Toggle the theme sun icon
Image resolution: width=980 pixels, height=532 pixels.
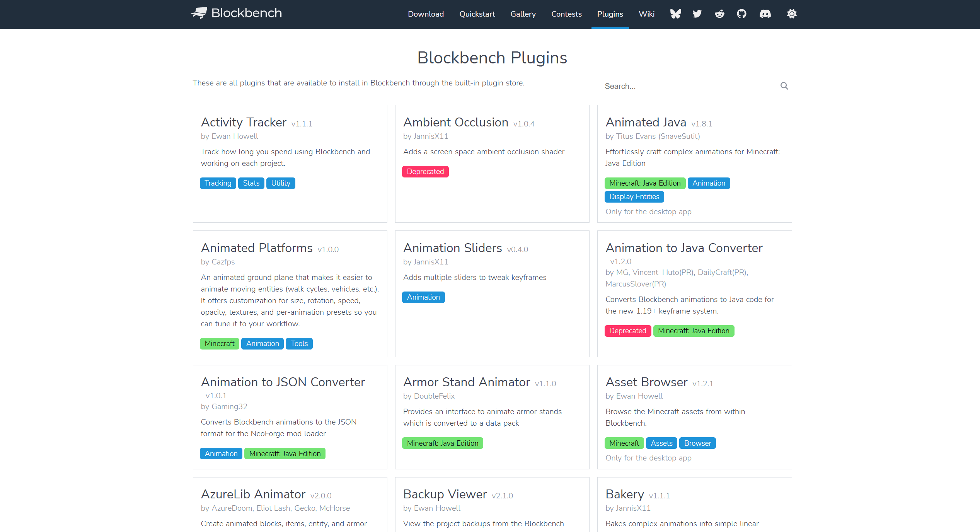[x=792, y=14]
